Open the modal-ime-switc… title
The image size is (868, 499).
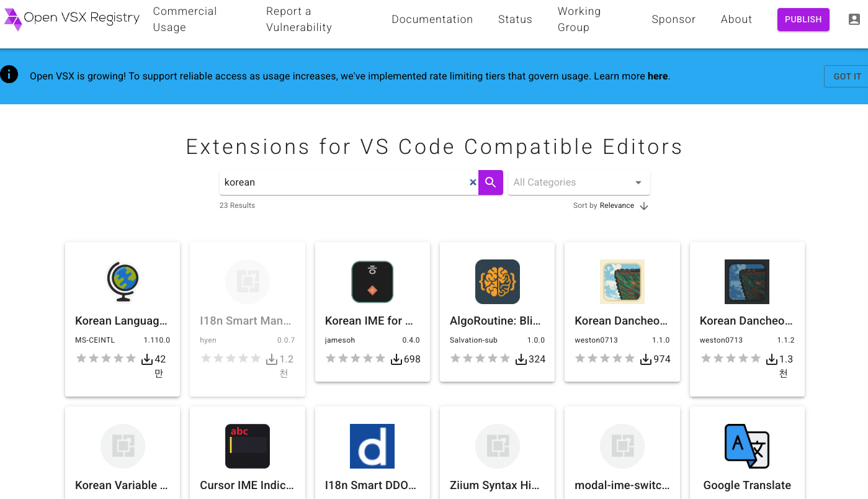coord(622,485)
